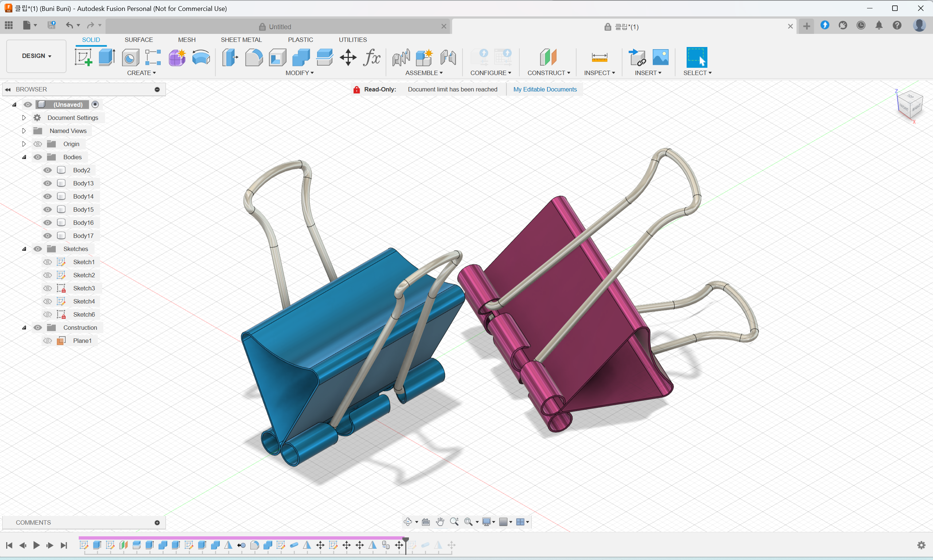Click the Move/Copy tool icon

click(x=348, y=57)
